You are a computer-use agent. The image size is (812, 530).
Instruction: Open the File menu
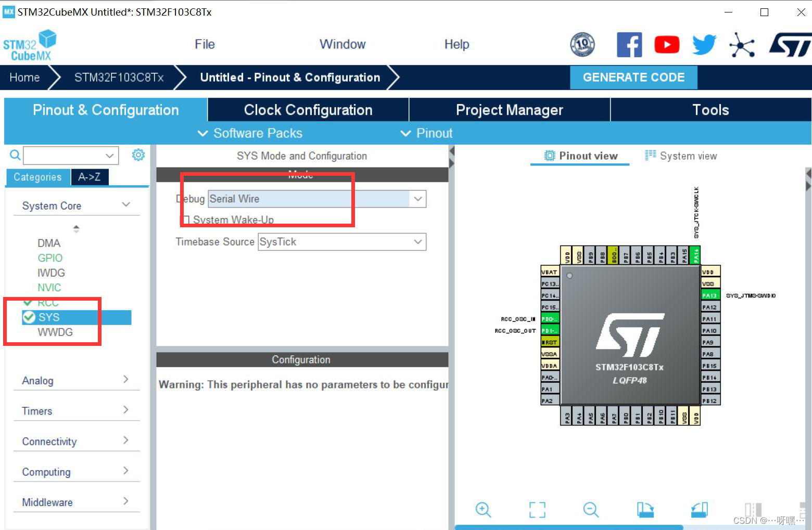205,44
